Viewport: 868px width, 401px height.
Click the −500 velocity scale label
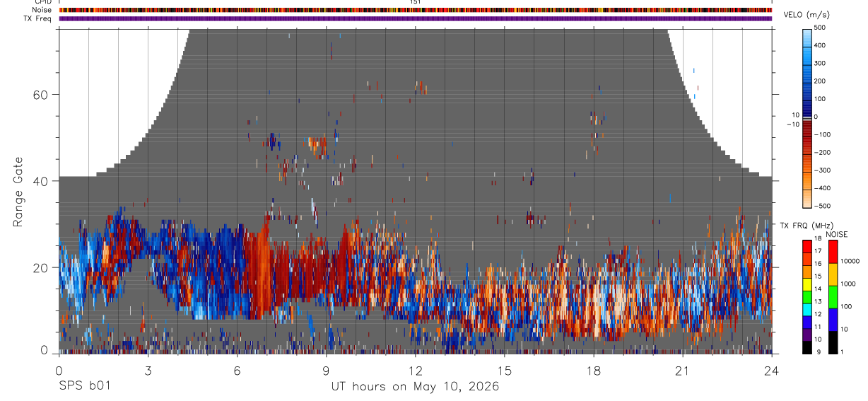coord(821,206)
